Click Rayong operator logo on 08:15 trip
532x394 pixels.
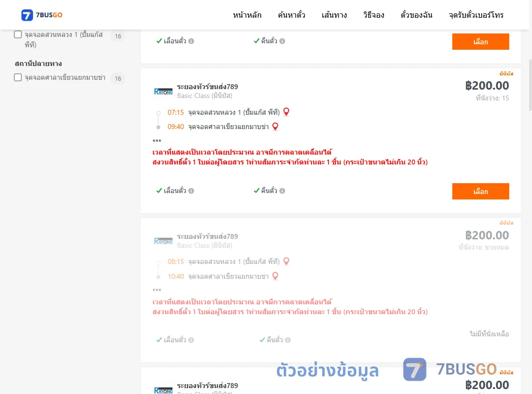pyautogui.click(x=163, y=241)
